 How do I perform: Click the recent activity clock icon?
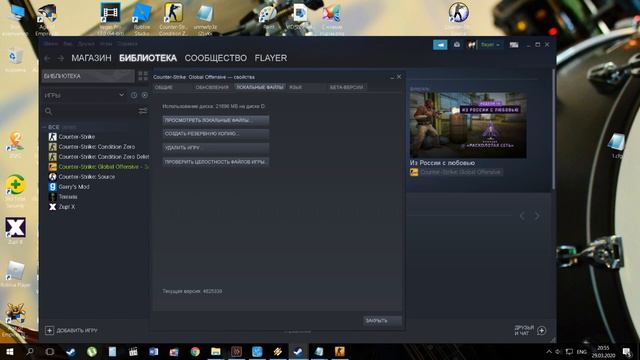pos(134,95)
